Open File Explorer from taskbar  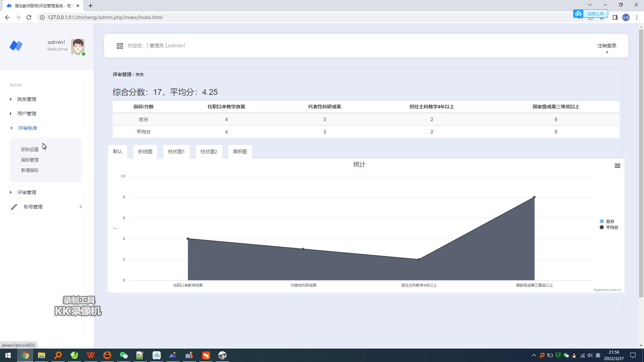tap(41, 355)
